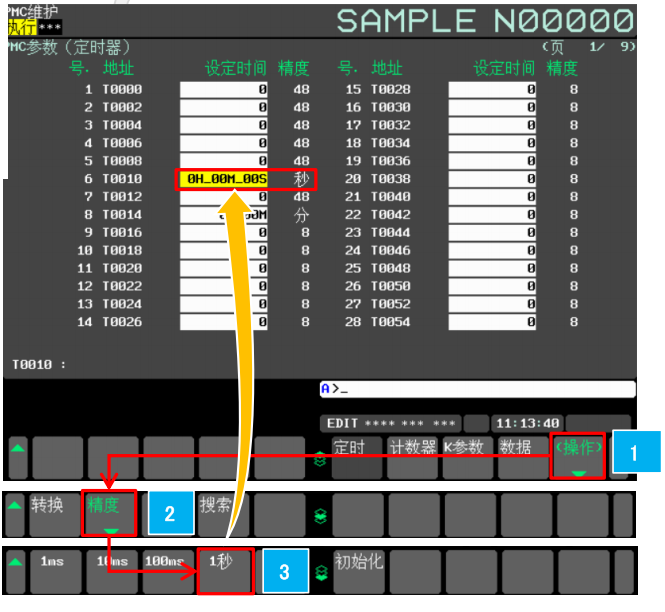This screenshot has width=665, height=612.
Task: Select the 10ms precision softkey
Action: [x=112, y=571]
